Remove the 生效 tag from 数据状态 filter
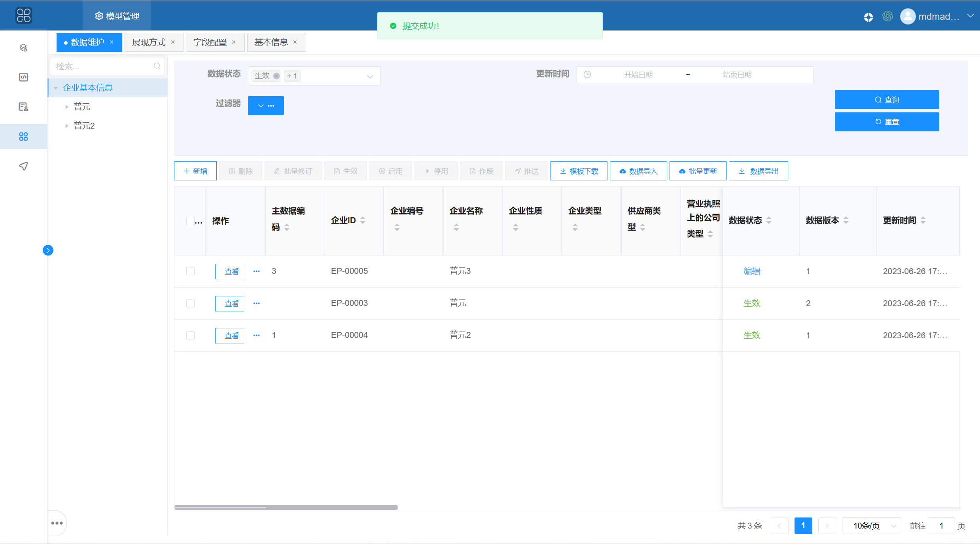This screenshot has width=980, height=544. 276,76
